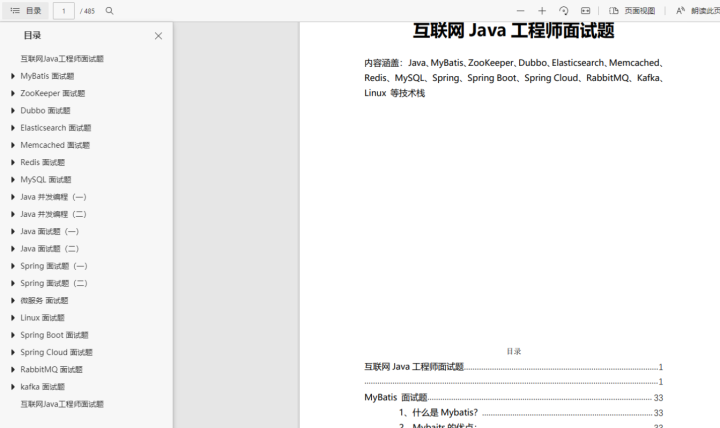Expand the RabbitMQ 面试题 arrow

coord(13,370)
